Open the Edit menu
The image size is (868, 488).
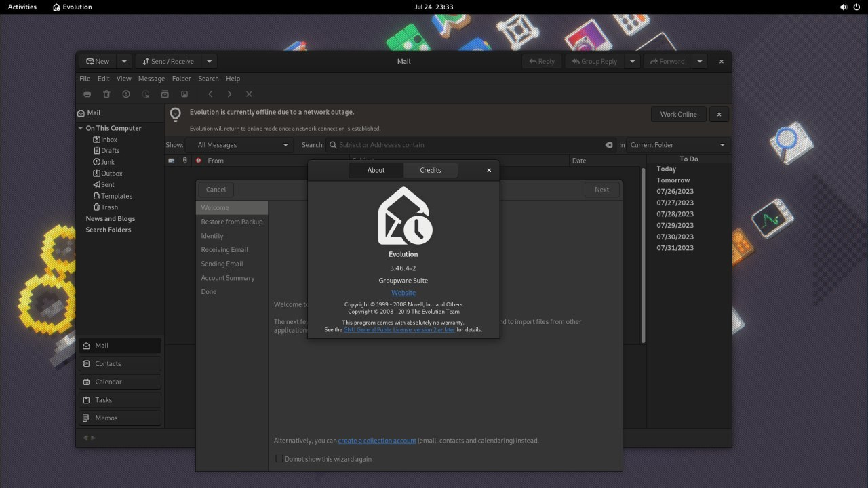pyautogui.click(x=103, y=79)
